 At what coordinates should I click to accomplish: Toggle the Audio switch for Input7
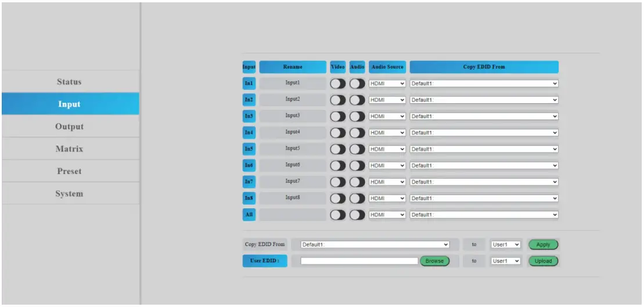(x=357, y=182)
